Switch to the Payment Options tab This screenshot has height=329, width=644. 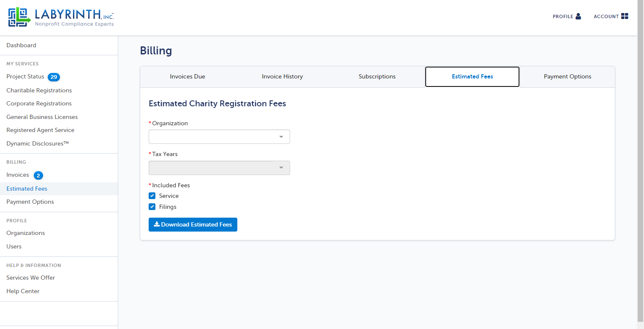pyautogui.click(x=568, y=77)
